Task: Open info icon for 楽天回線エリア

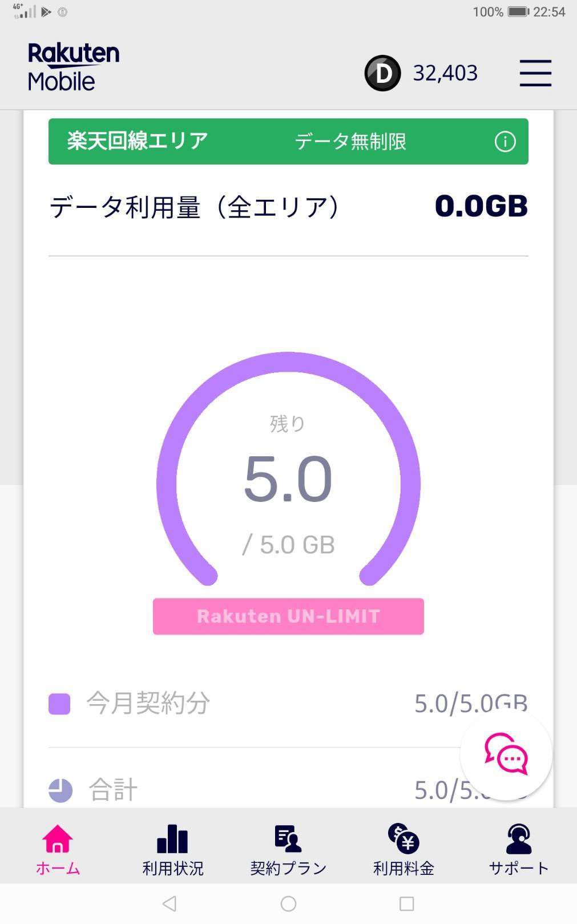Action: point(505,142)
